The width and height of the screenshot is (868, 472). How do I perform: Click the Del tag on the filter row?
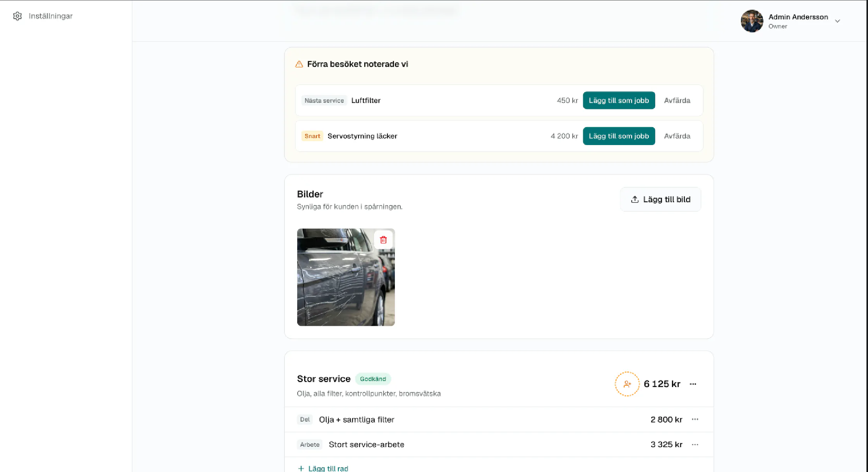305,419
